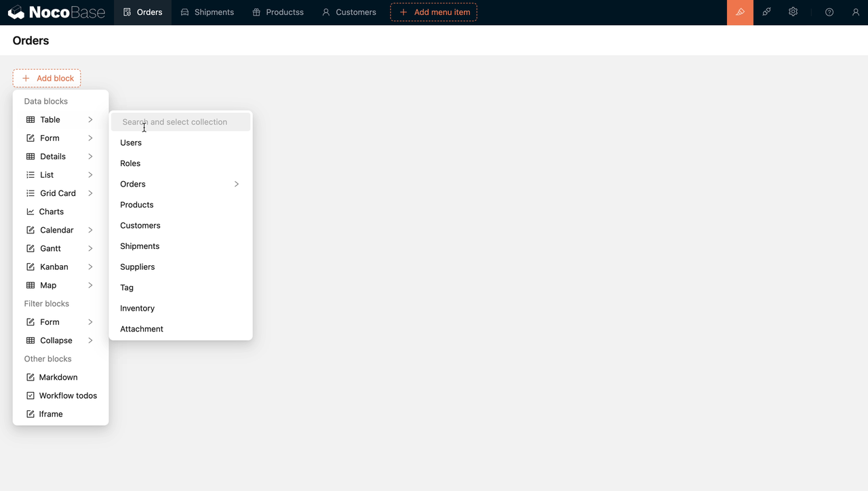Click the NocoBase logo

[56, 12]
